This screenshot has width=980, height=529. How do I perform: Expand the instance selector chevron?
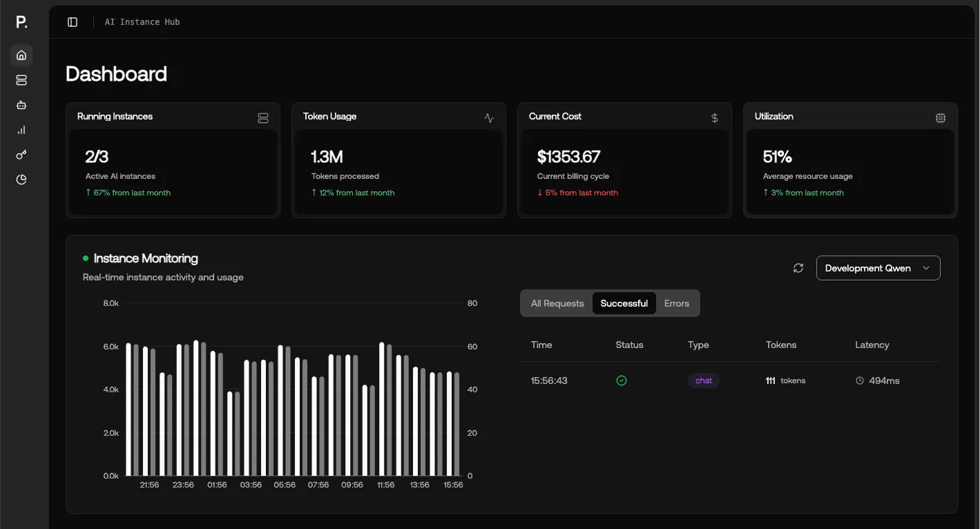coord(926,268)
